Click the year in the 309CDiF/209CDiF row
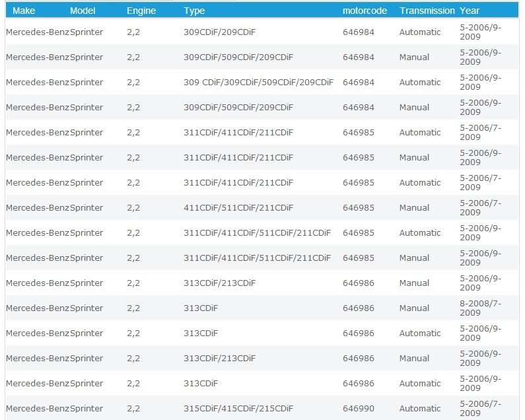This screenshot has height=420, width=525. (480, 32)
